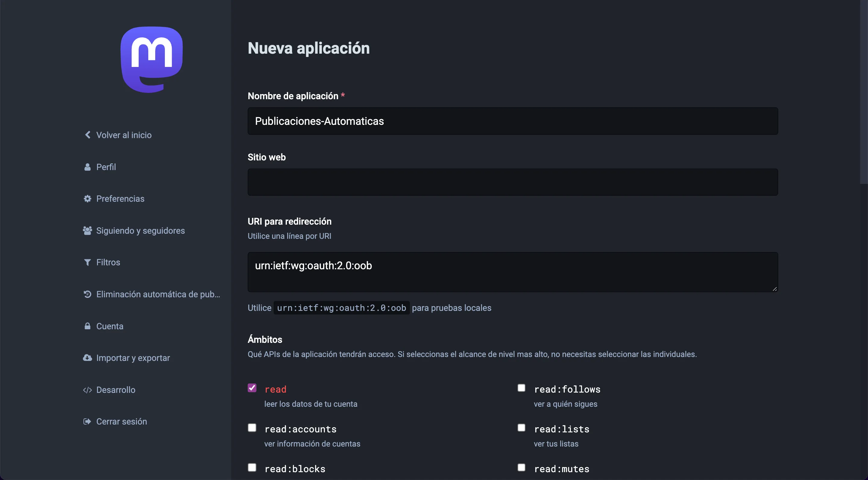
Task: Click the 'ver a quién sigues' description
Action: pyautogui.click(x=565, y=404)
